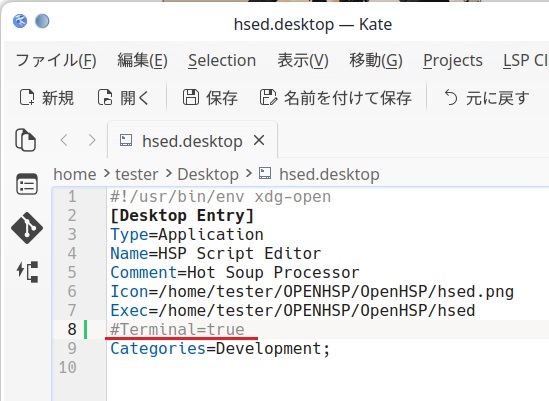The height and width of the screenshot is (401, 549).
Task: Click the home breadcrumb segment
Action: (75, 174)
